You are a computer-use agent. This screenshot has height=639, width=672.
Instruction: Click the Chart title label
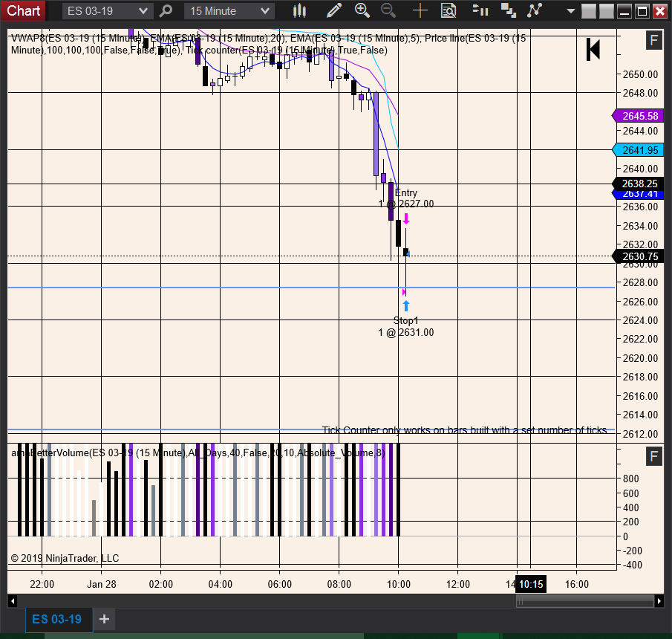pyautogui.click(x=23, y=10)
